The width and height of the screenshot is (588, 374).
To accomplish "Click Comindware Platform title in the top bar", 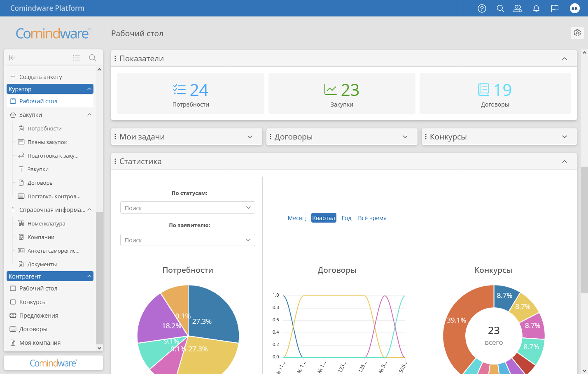I will coord(47,8).
